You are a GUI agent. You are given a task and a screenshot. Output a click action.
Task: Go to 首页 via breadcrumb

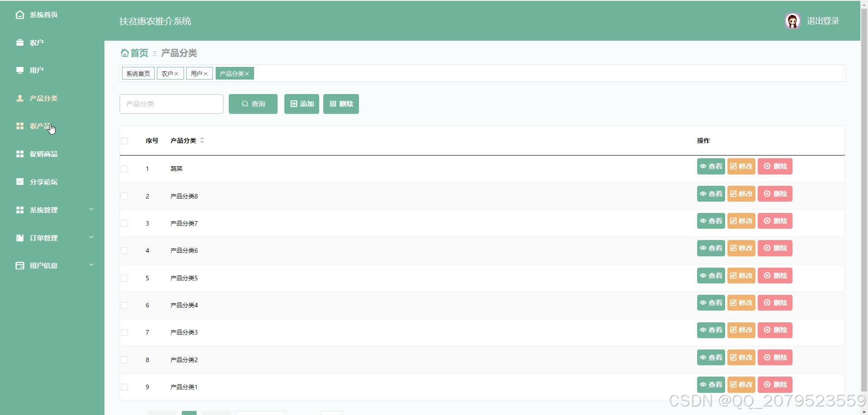pos(135,53)
